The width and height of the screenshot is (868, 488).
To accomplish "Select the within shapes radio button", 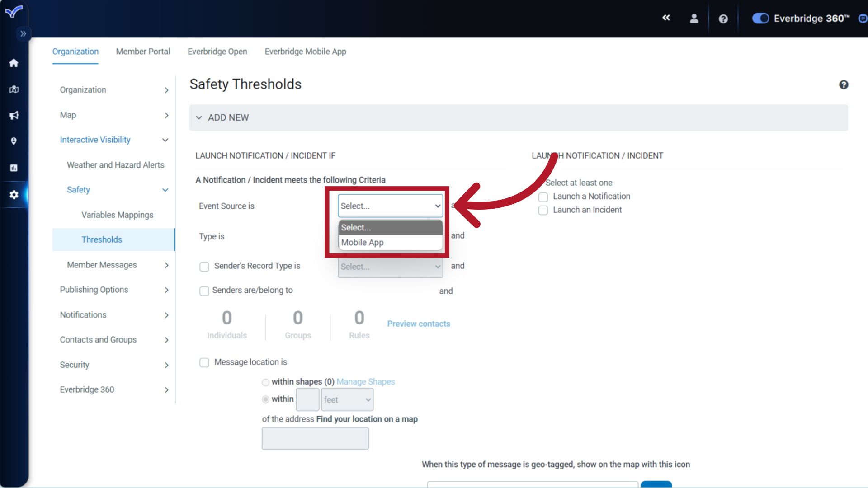I will tap(265, 382).
